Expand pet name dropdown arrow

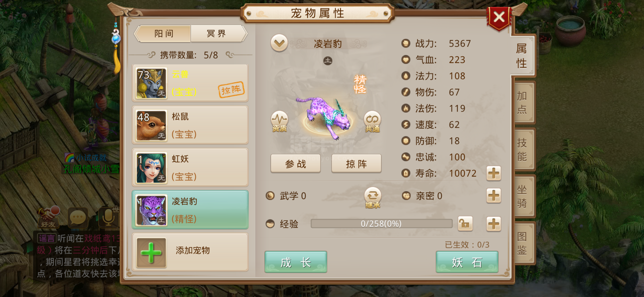pyautogui.click(x=279, y=43)
